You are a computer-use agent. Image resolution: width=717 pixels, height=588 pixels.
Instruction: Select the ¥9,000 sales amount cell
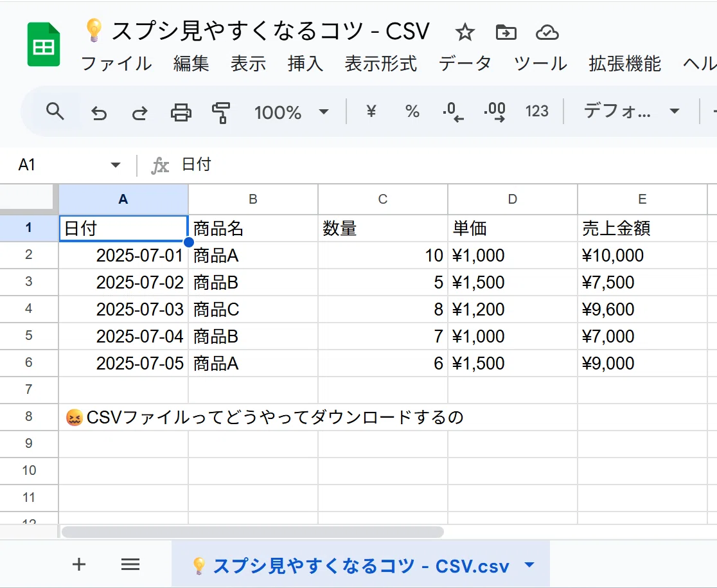point(642,363)
